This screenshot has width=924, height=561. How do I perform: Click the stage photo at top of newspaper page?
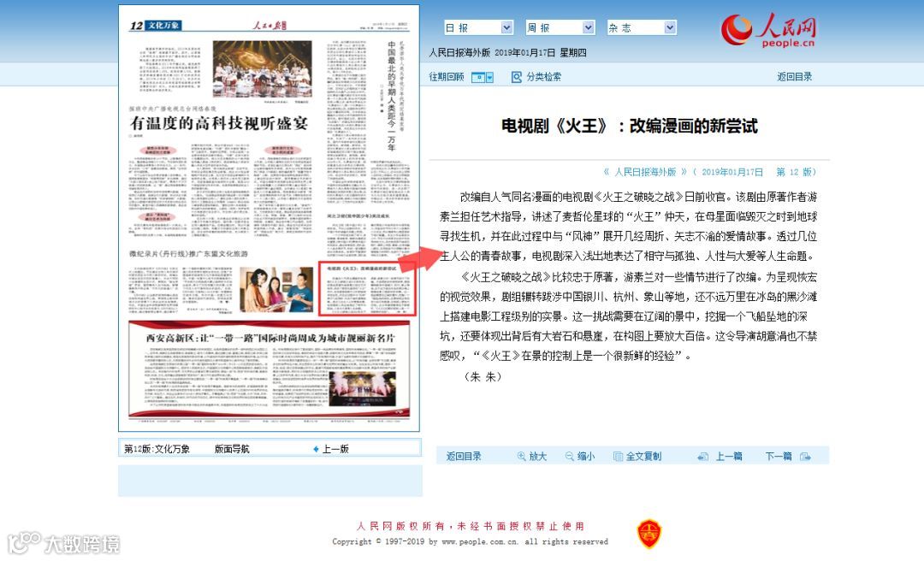263,68
